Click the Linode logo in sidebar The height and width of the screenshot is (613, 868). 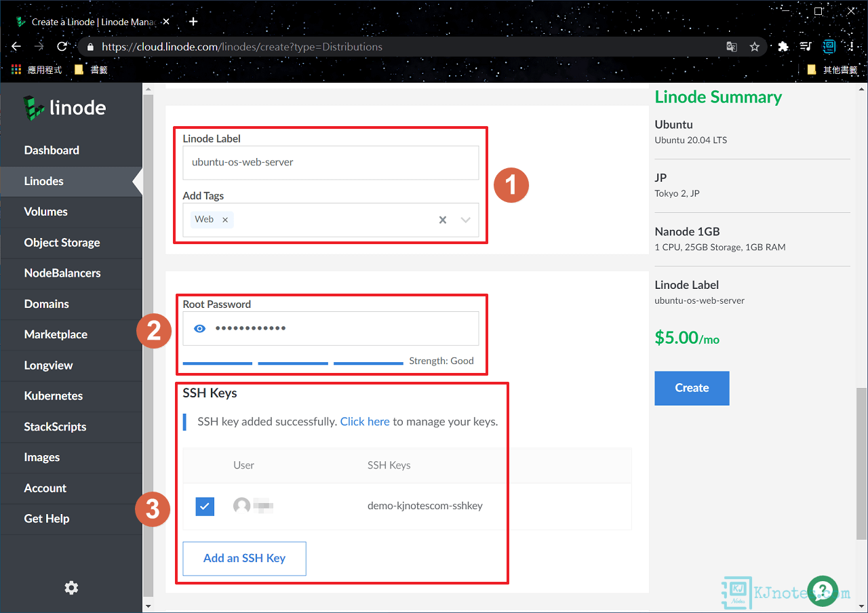(64, 108)
